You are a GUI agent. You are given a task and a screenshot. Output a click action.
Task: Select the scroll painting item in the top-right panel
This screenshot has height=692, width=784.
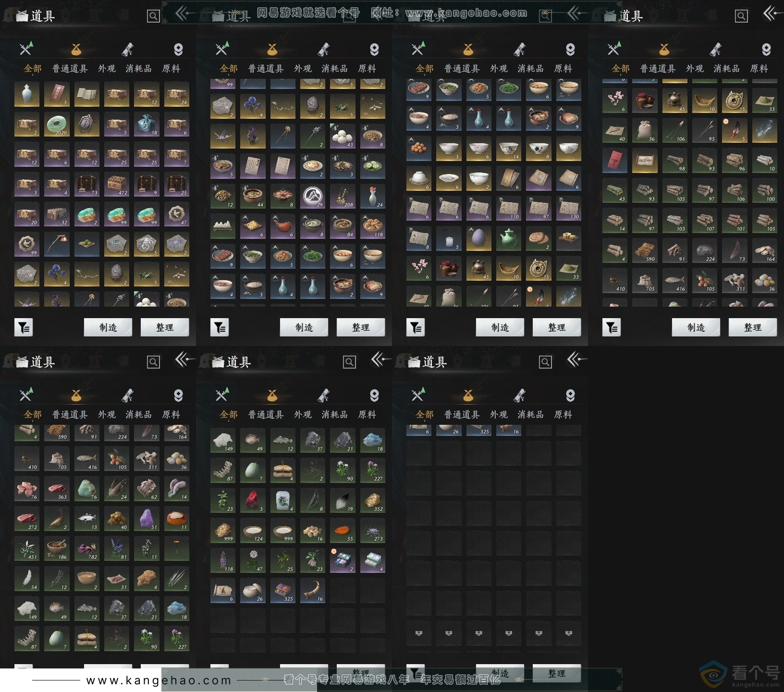pos(645,161)
